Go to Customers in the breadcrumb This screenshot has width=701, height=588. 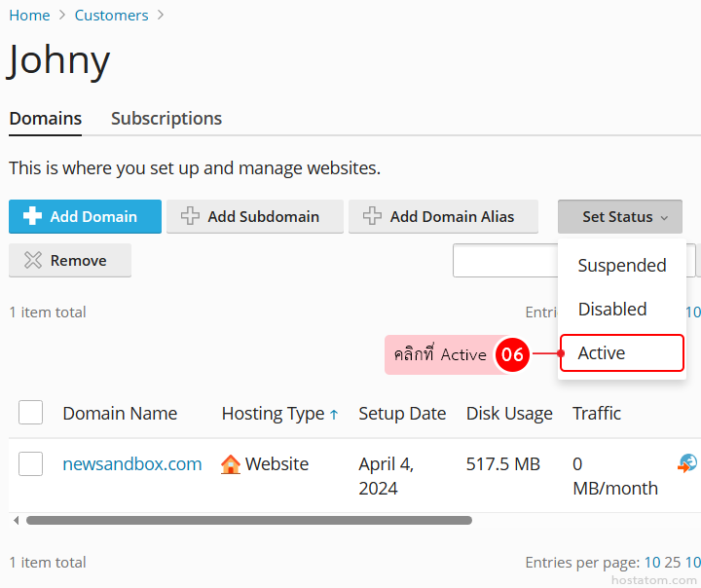click(x=111, y=15)
